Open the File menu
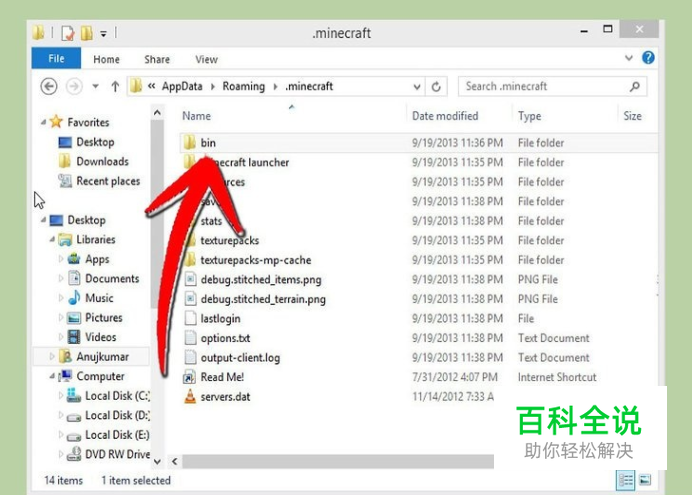692x495 pixels. click(x=56, y=59)
